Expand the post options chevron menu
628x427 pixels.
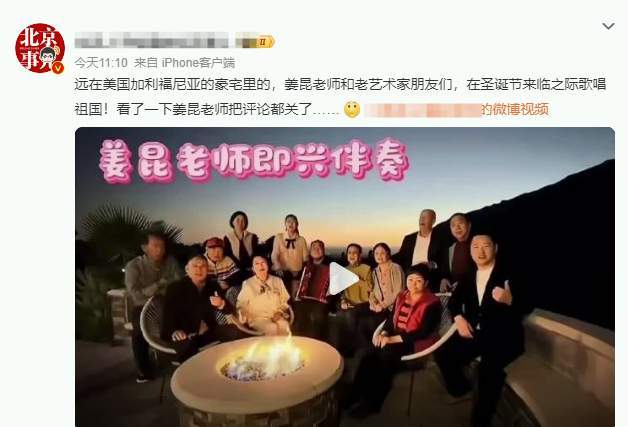tap(608, 26)
